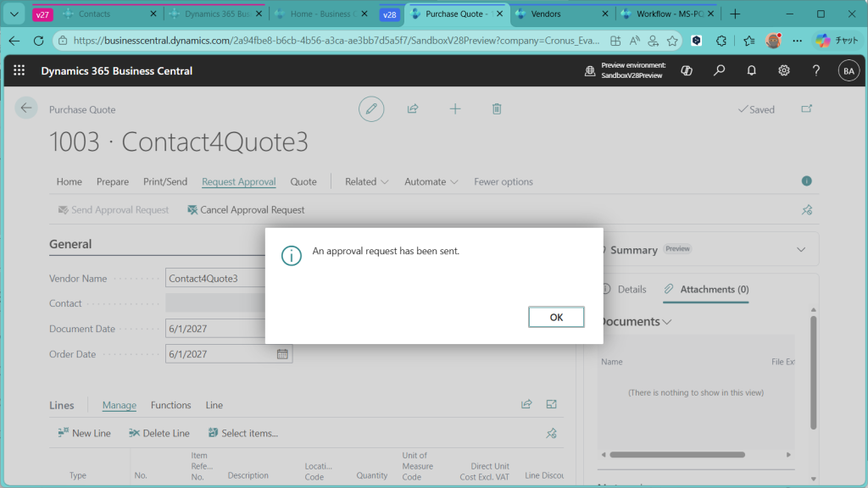Open the notifications bell
The height and width of the screenshot is (488, 868).
(x=752, y=71)
